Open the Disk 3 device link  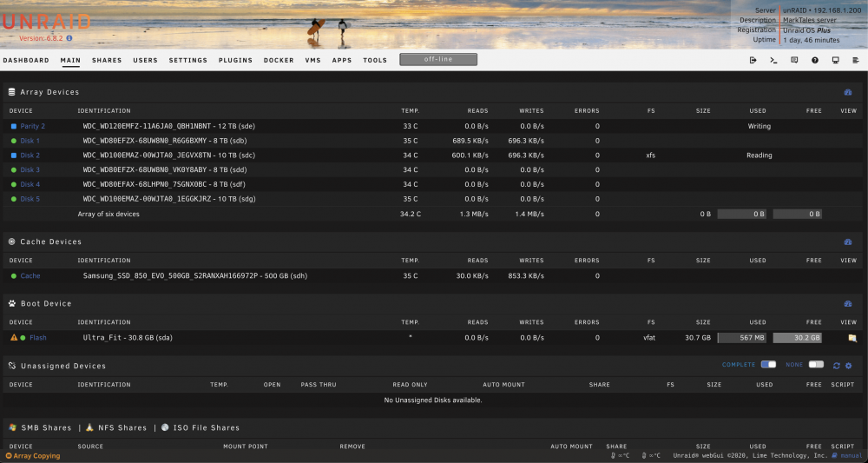pos(30,169)
